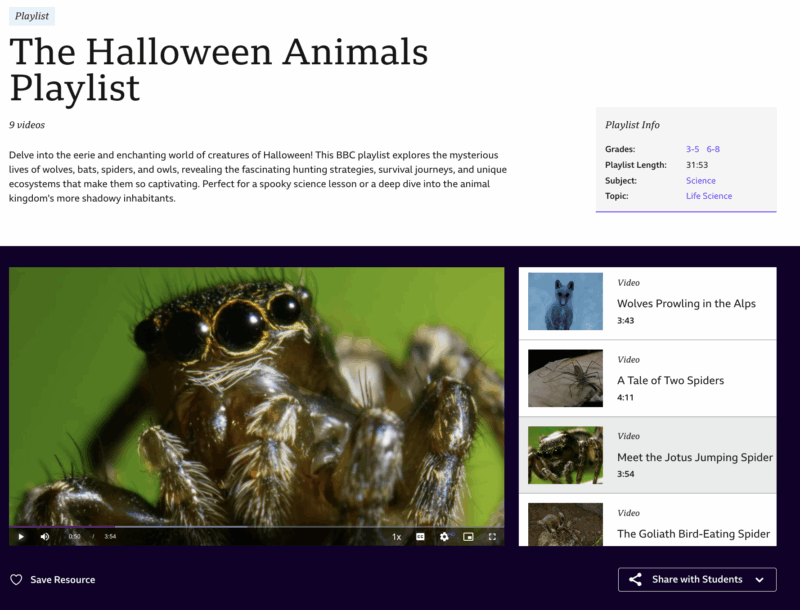The image size is (800, 610).
Task: Select the Wolves Prowling in the Alps thumbnail
Action: [x=564, y=301]
